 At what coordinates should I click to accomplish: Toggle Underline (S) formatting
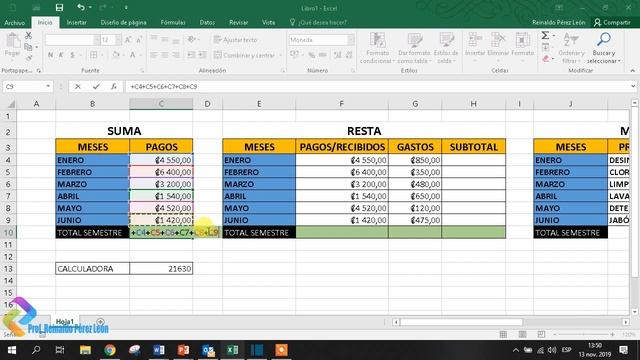[72, 55]
